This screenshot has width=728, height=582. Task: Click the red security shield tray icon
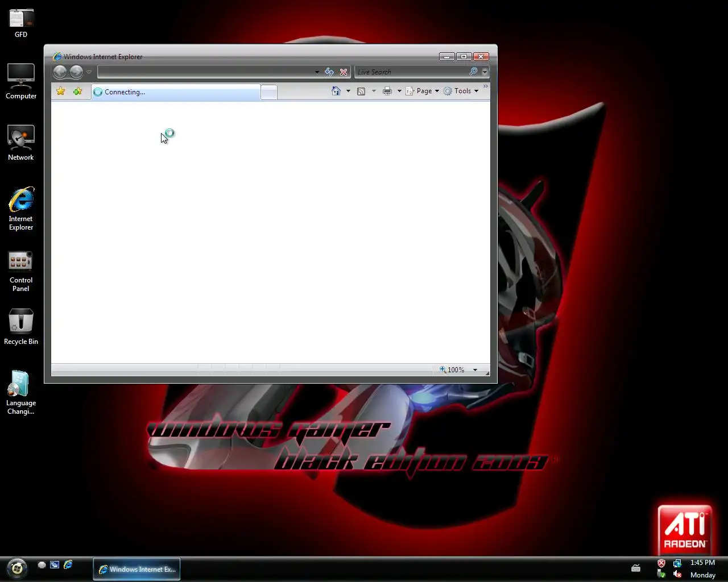661,563
